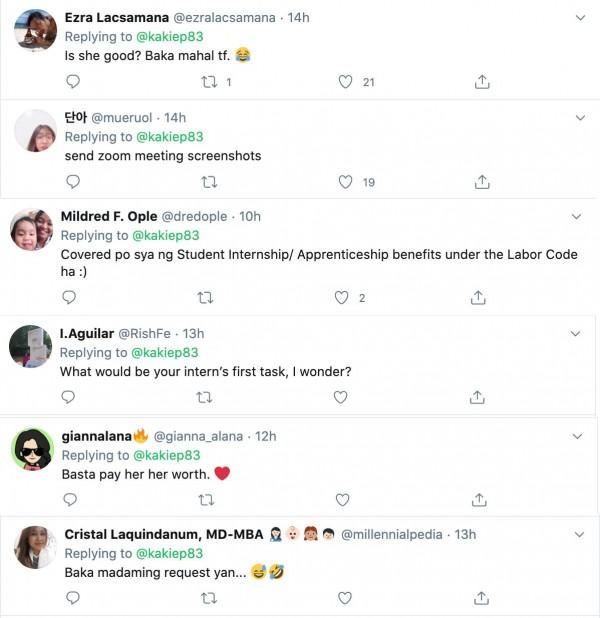Expand the menu chevron on Mildred's tweet
This screenshot has width=600, height=618.
576,216
